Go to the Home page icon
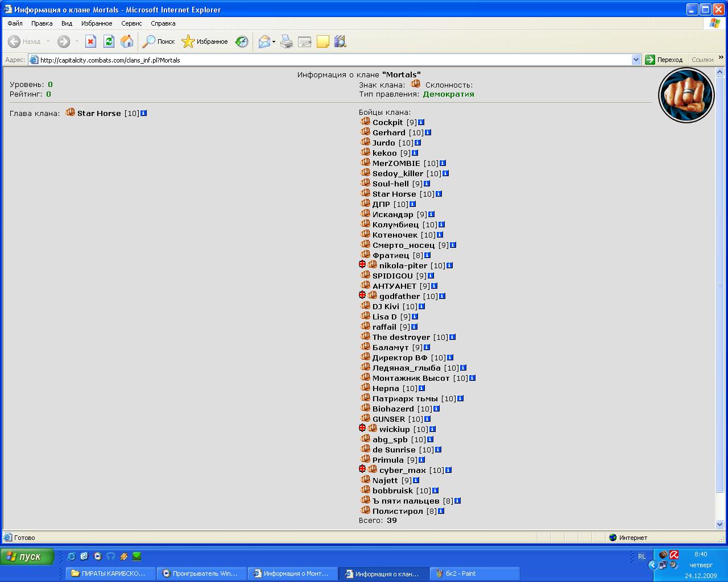Viewport: 728px width, 582px height. 127,41
